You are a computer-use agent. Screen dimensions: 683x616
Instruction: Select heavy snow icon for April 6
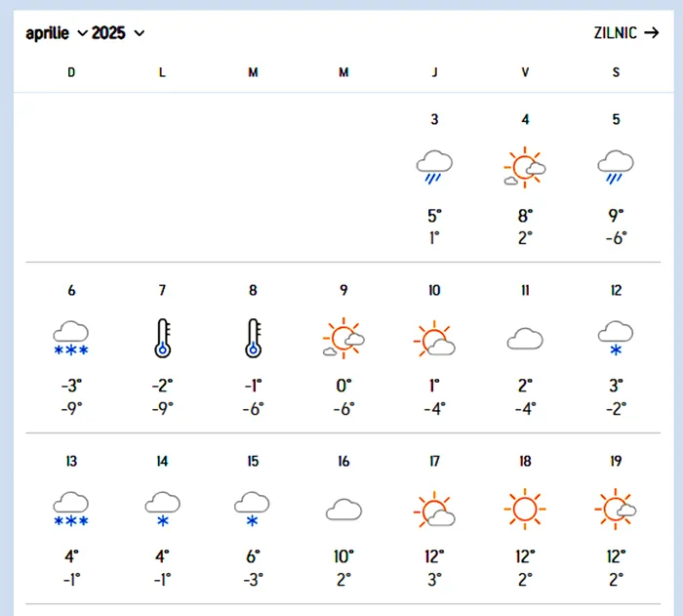[x=71, y=338]
